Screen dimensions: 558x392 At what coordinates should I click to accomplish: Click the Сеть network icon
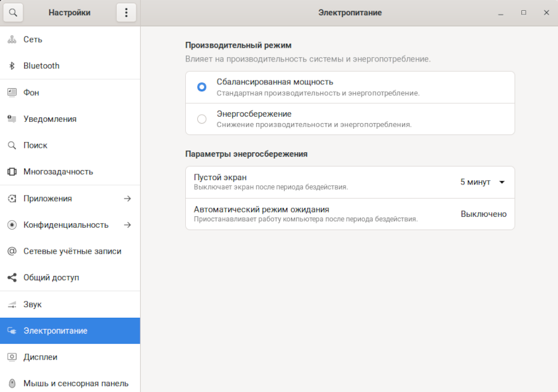11,39
